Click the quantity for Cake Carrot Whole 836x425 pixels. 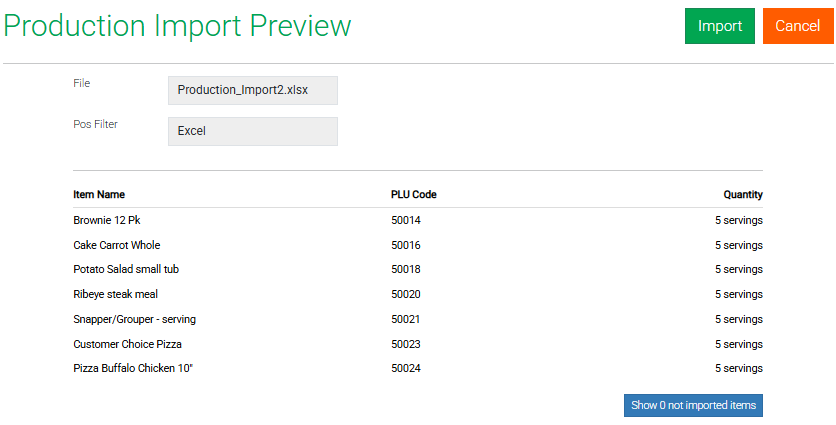[x=738, y=245]
